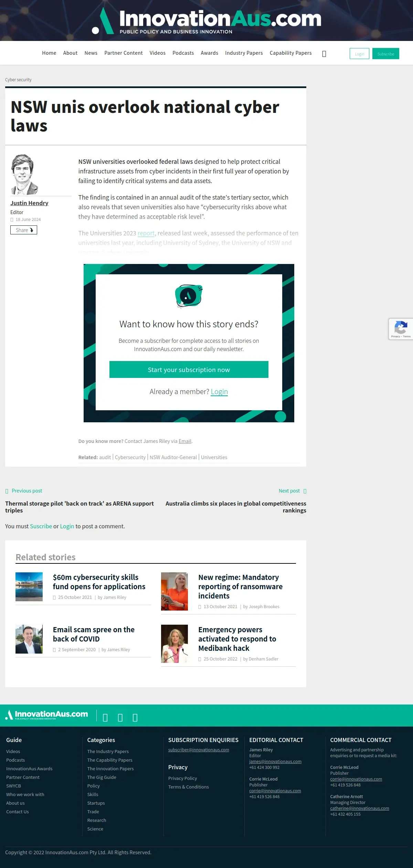Open the Home menu item
The image size is (413, 868).
[x=49, y=53]
